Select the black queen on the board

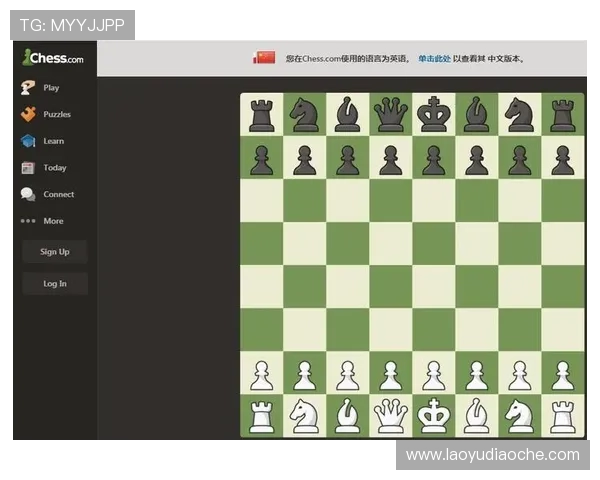pos(390,114)
